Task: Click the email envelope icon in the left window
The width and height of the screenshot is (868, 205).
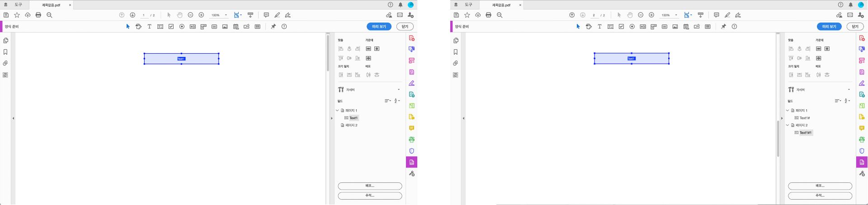Action: point(400,15)
